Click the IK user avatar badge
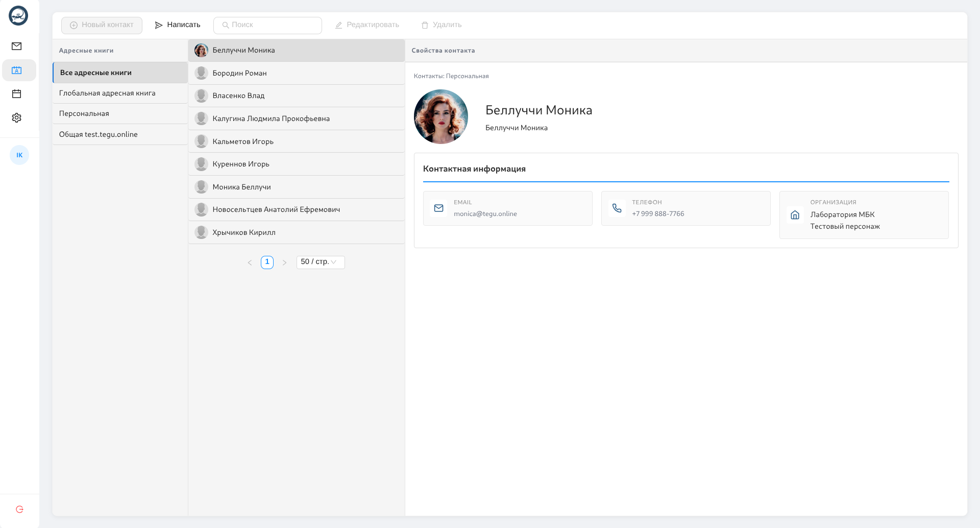Screen dimensions: 980x528 coord(19,155)
